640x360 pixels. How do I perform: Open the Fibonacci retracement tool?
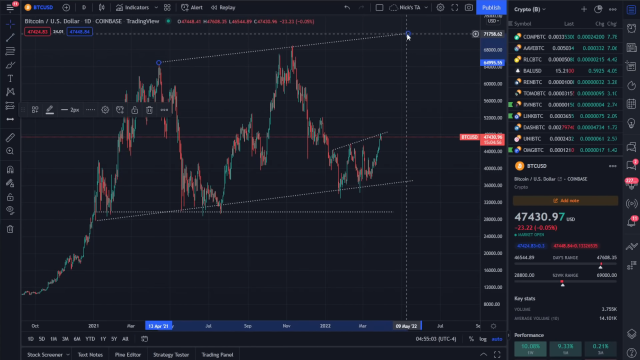coord(10,51)
